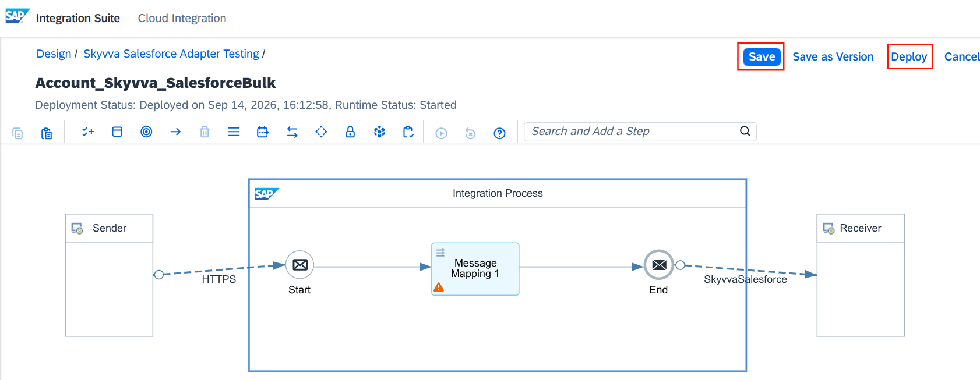Select the End message event
This screenshot has width=980, height=380.
659,265
